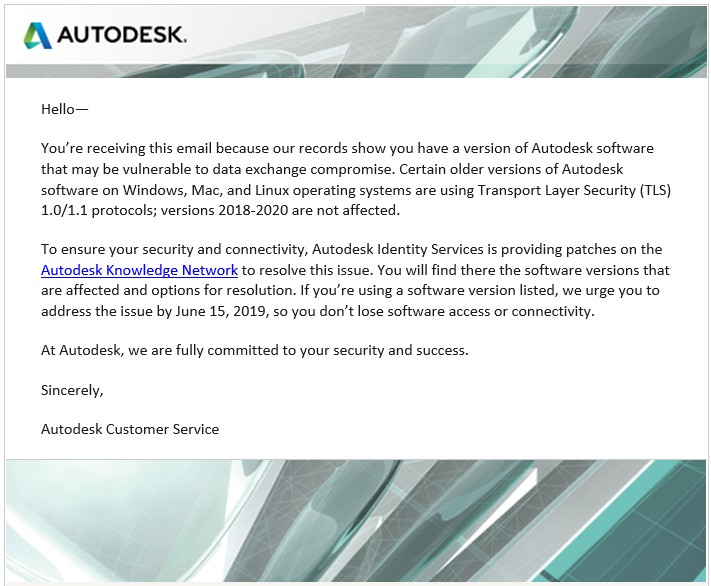Open the Autodesk Knowledge Network link

[x=139, y=270]
